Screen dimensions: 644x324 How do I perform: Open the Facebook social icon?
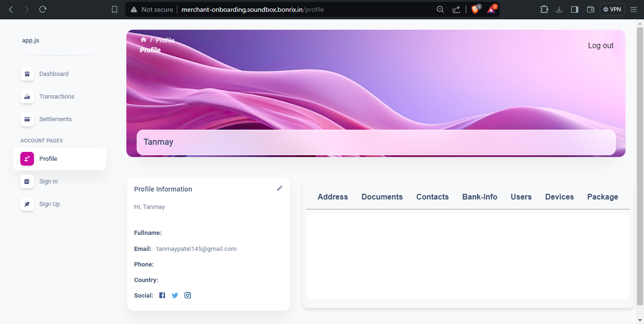(162, 295)
